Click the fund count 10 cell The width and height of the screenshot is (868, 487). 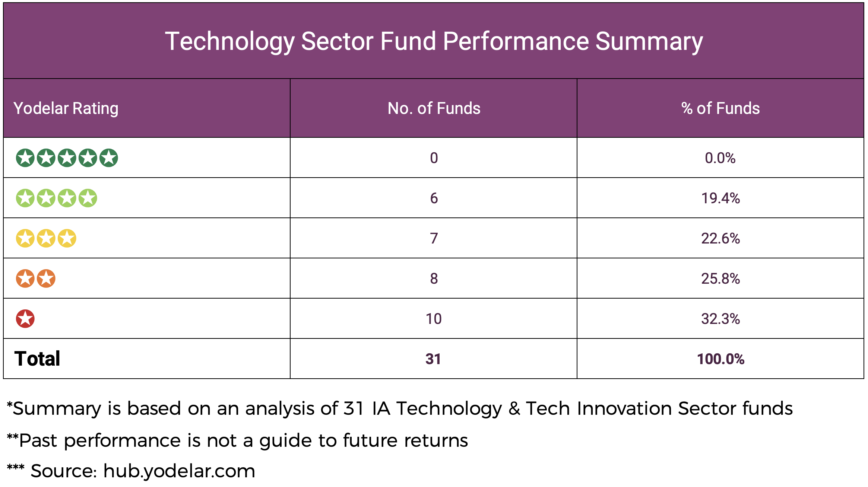[434, 319]
